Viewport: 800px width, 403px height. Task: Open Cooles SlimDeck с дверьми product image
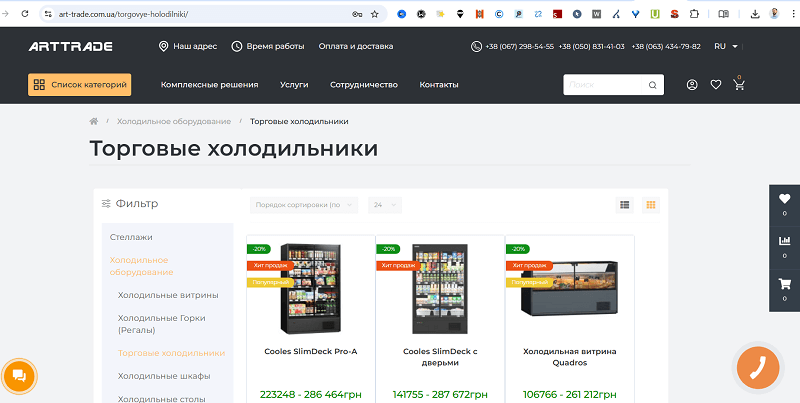tap(440, 289)
